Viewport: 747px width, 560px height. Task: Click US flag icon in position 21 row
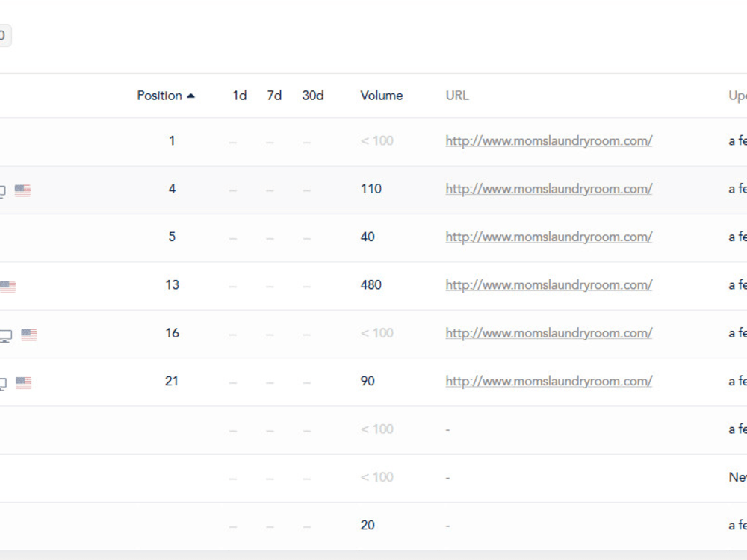coord(23,382)
